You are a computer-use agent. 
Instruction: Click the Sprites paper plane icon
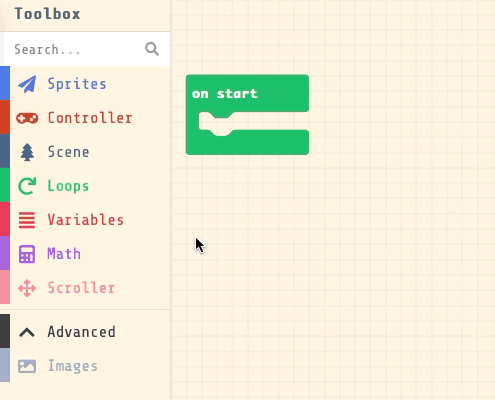[x=27, y=84]
